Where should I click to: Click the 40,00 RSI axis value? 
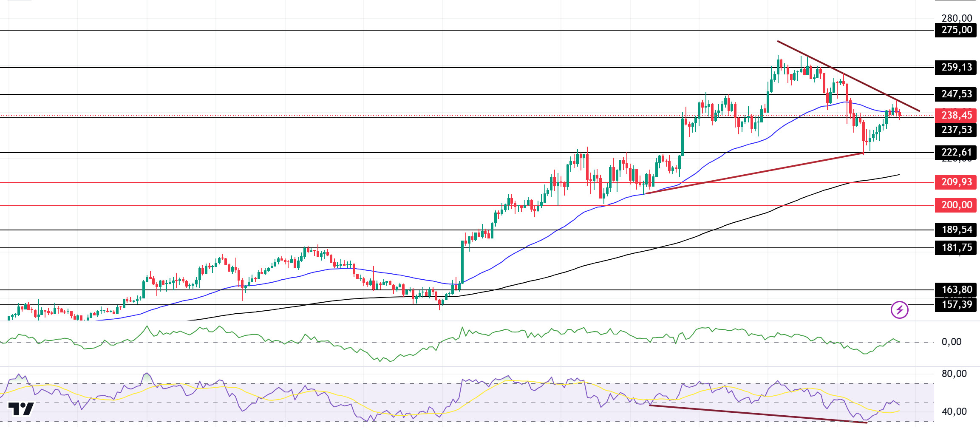point(954,412)
